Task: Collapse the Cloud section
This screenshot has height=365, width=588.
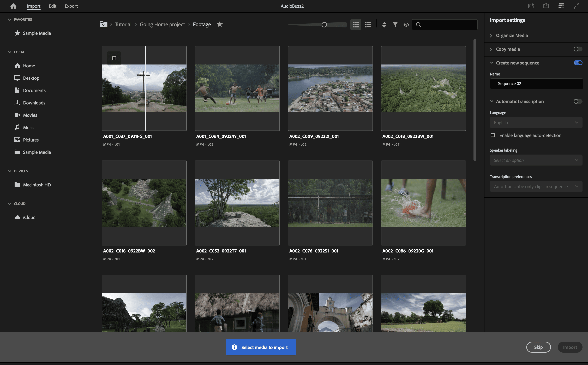Action: tap(9, 203)
